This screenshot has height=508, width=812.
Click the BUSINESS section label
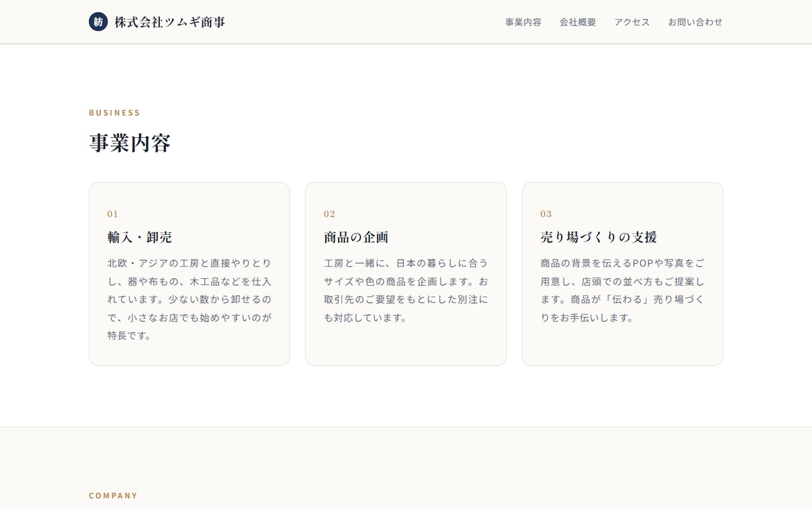pyautogui.click(x=115, y=113)
